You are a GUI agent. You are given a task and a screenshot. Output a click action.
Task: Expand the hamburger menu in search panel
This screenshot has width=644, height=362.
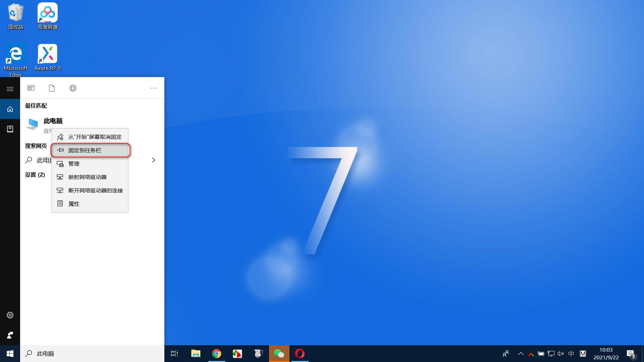(x=10, y=89)
